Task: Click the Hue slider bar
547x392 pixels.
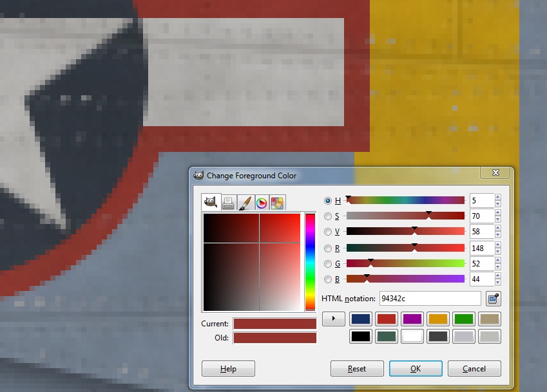Action: point(405,200)
